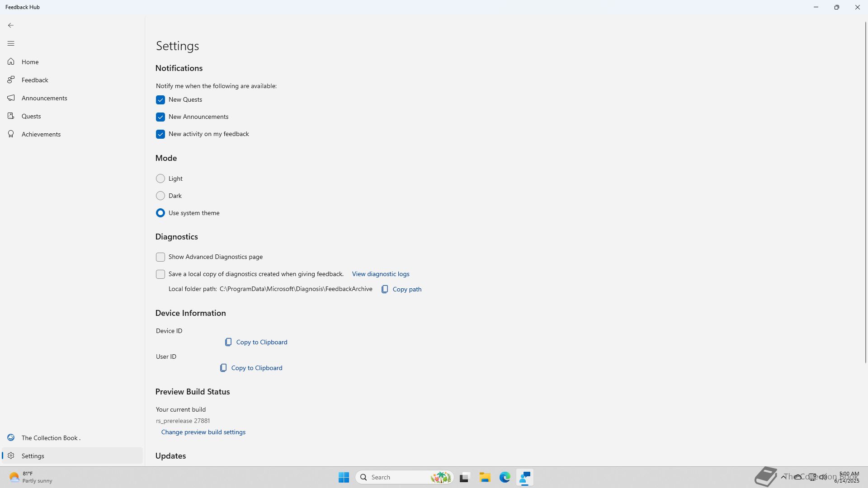The width and height of the screenshot is (868, 488).
Task: Go to Announcements in sidebar
Action: (x=44, y=98)
